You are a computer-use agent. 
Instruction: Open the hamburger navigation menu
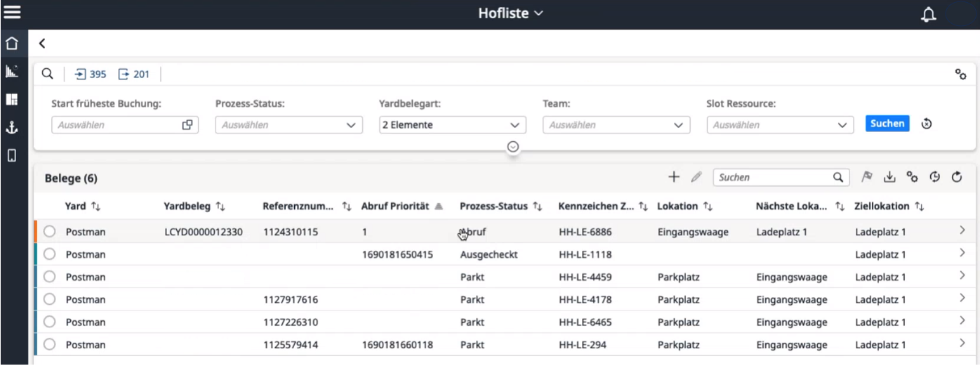(x=13, y=13)
